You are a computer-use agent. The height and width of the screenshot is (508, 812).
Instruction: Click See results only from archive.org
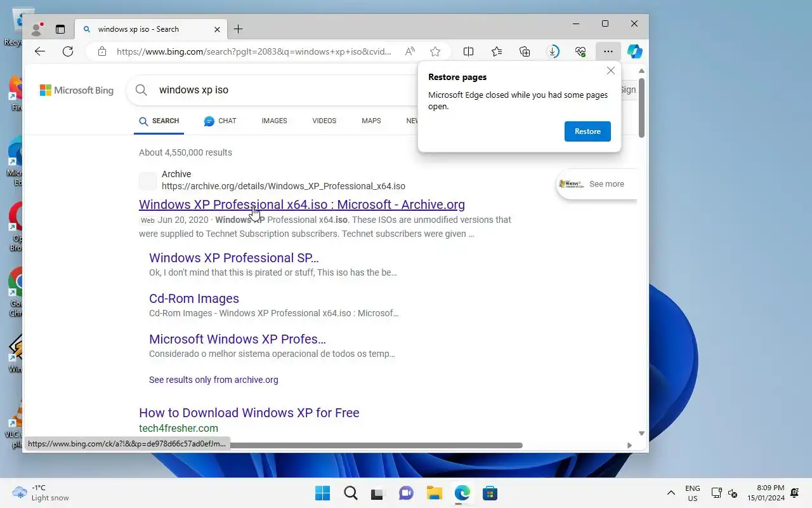213,380
